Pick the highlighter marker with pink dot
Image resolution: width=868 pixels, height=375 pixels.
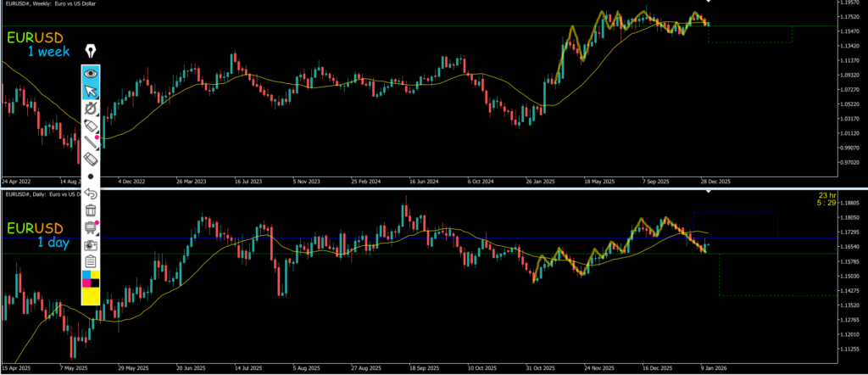91,126
